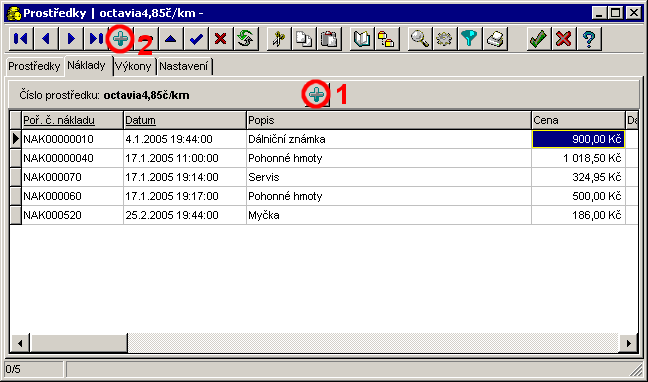The height and width of the screenshot is (382, 648).
Task: Open help question mark icon
Action: (x=589, y=39)
